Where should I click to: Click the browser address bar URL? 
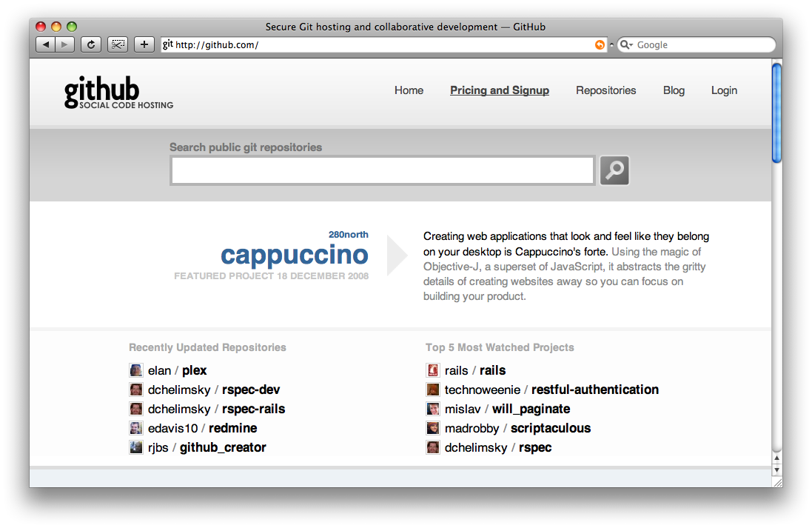click(x=383, y=45)
